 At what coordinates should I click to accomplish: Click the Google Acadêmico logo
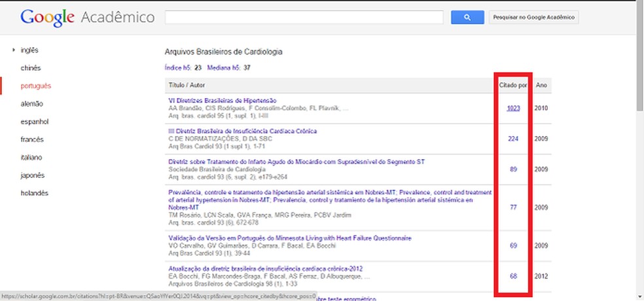tap(87, 17)
